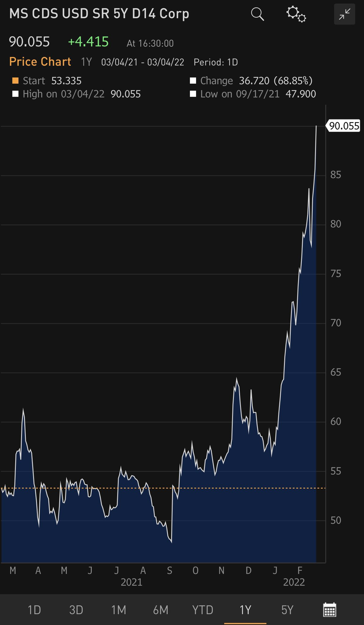Open the calendar date picker icon
The image size is (364, 625).
pyautogui.click(x=330, y=610)
